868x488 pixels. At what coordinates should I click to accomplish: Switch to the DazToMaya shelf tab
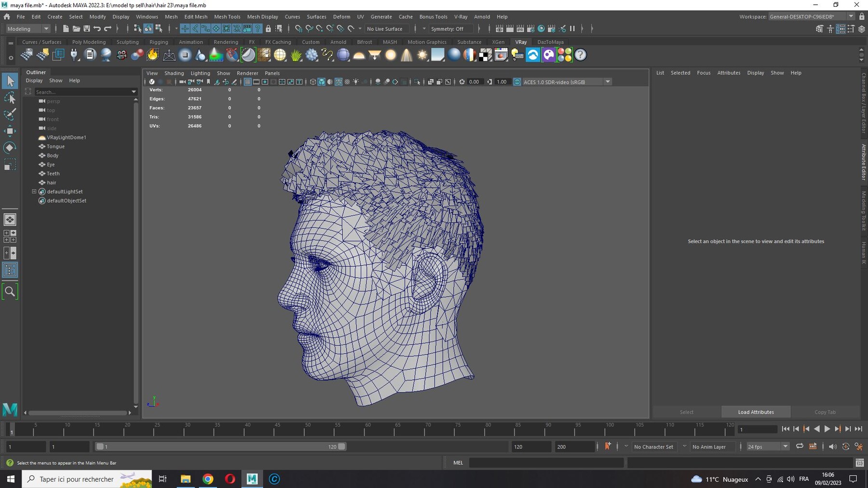pyautogui.click(x=550, y=42)
